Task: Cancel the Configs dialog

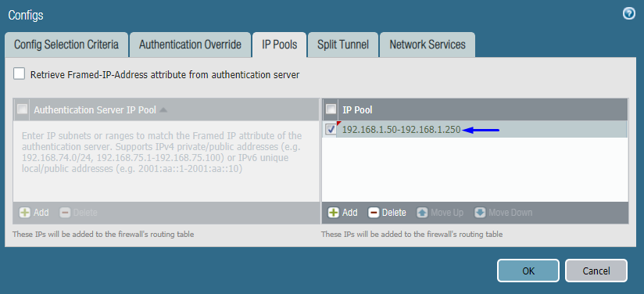Action: pyautogui.click(x=596, y=271)
